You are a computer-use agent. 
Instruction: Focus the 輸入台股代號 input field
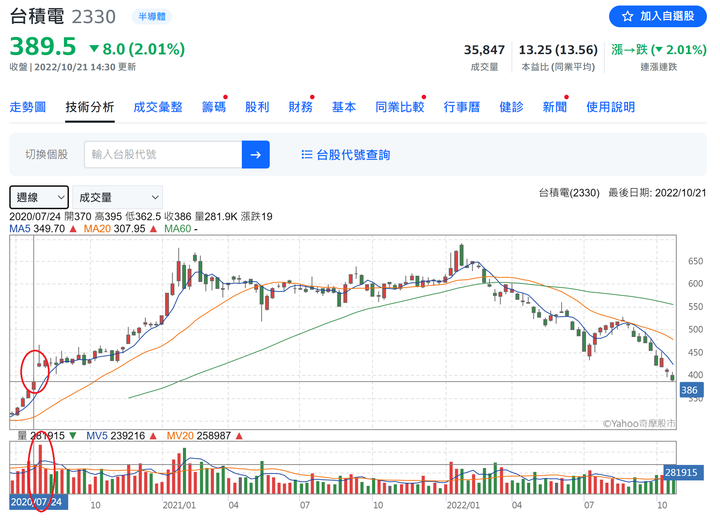point(163,155)
